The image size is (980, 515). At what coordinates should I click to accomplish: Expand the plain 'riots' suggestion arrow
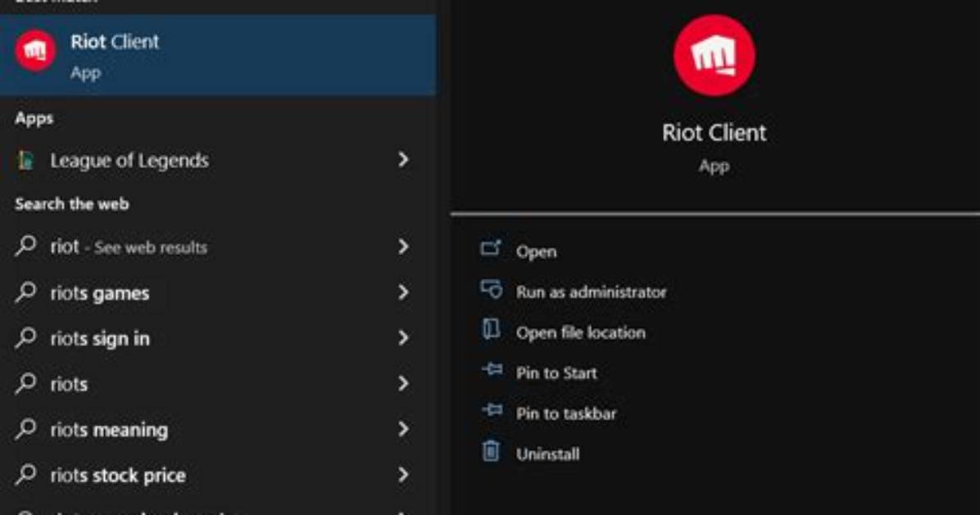[404, 384]
